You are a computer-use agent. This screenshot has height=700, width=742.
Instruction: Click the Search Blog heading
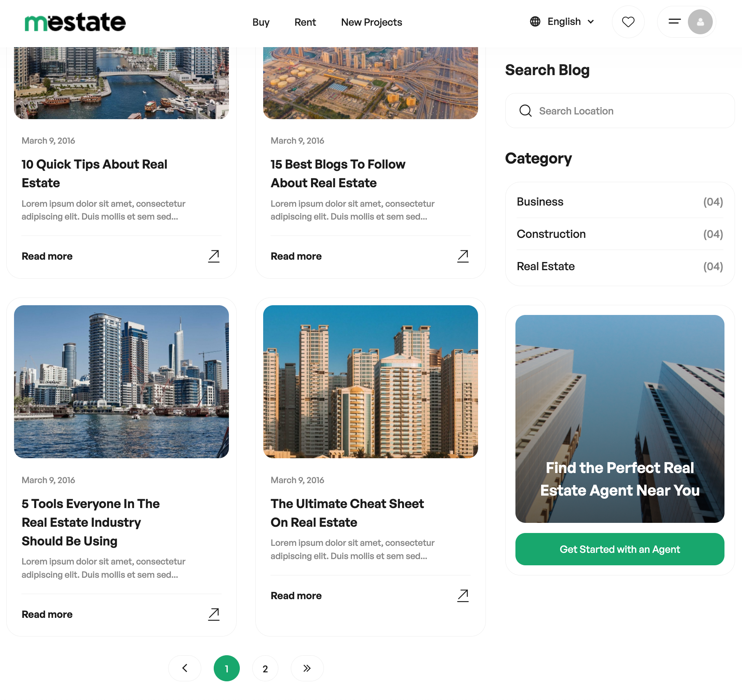tap(547, 70)
